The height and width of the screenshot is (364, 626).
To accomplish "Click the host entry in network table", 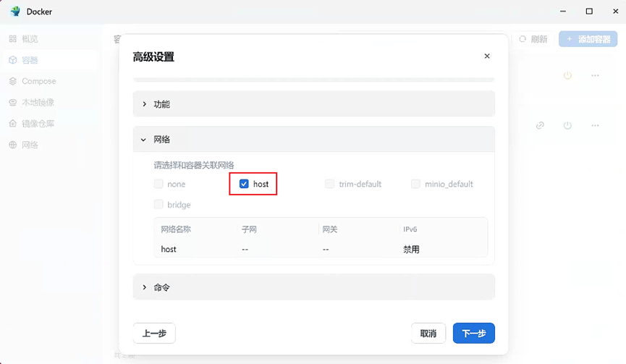I will point(169,249).
